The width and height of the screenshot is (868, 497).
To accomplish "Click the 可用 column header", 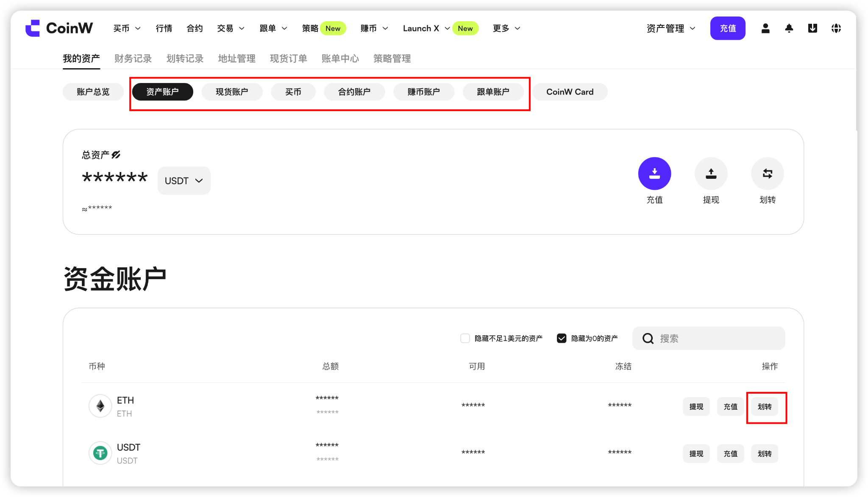I will (x=477, y=367).
